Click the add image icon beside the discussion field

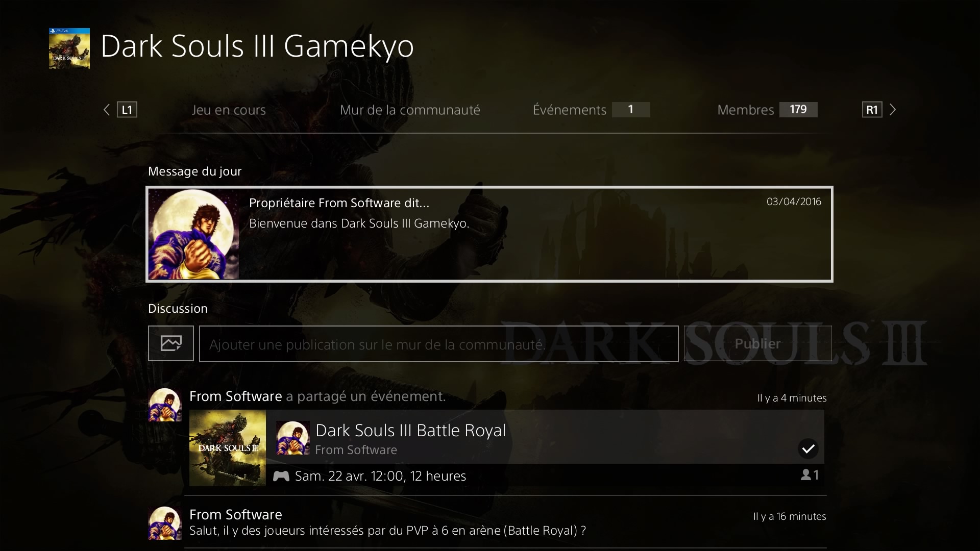pyautogui.click(x=170, y=343)
